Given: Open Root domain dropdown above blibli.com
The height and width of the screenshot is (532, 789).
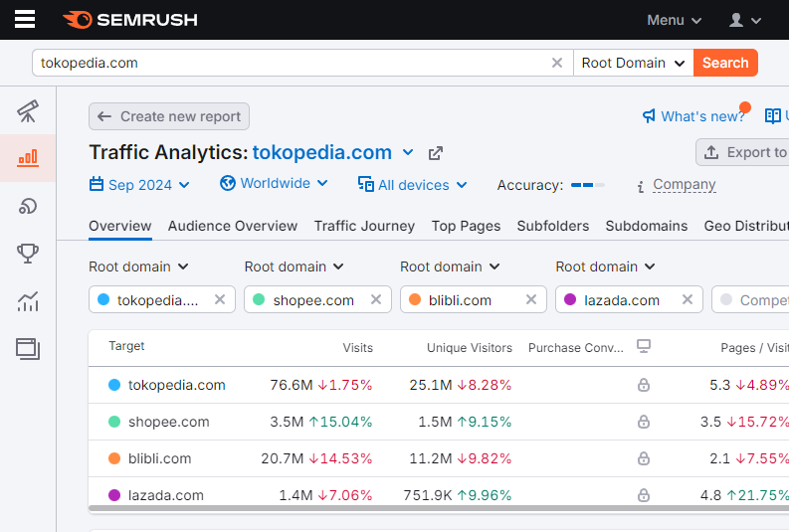Looking at the screenshot, I should point(450,266).
